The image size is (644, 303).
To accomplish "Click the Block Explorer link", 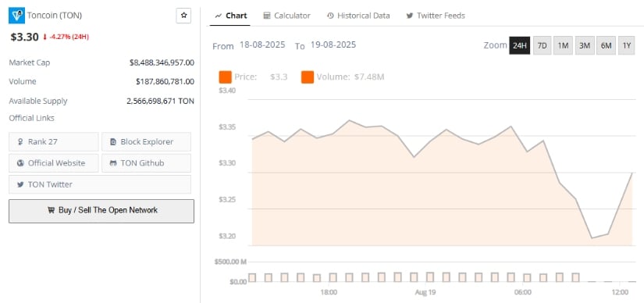I will 146,142.
